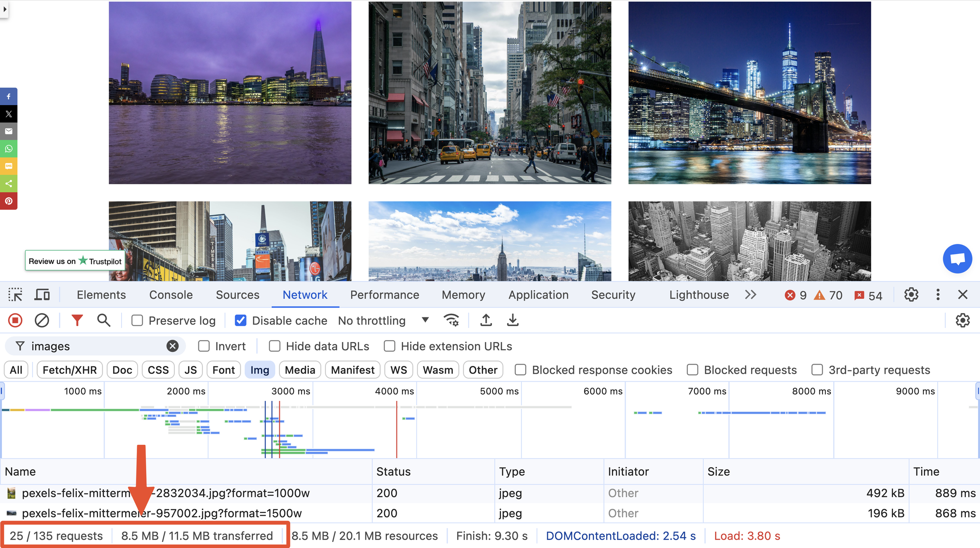Select the Fetch/XHR type filter
Image resolution: width=980 pixels, height=548 pixels.
pos(69,370)
